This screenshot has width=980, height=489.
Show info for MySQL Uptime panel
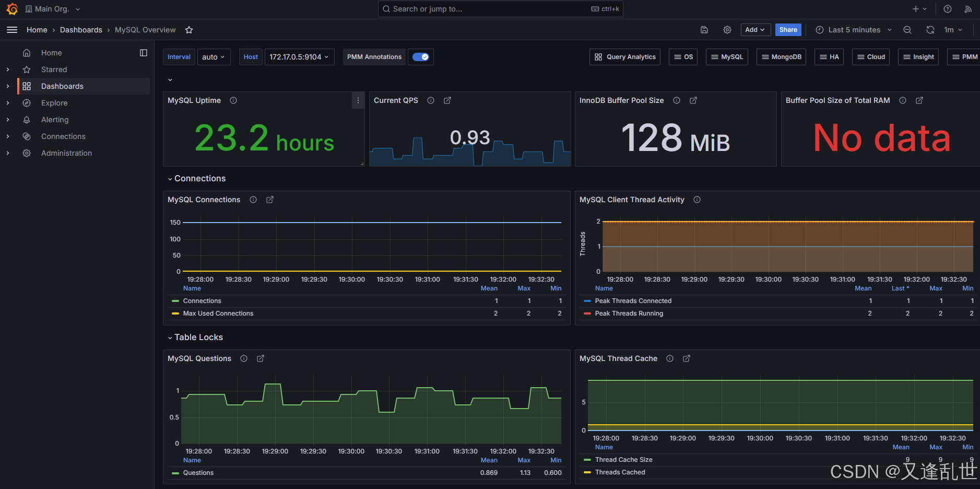click(x=233, y=100)
